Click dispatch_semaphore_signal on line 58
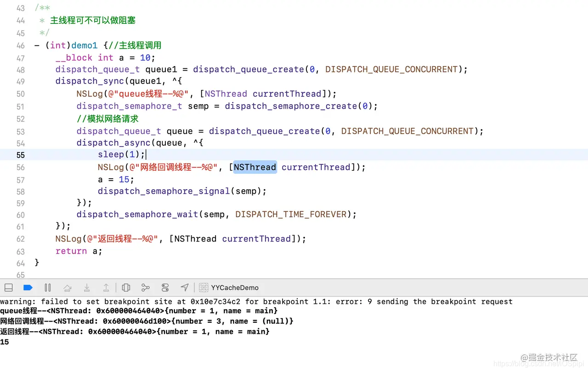 tap(164, 191)
